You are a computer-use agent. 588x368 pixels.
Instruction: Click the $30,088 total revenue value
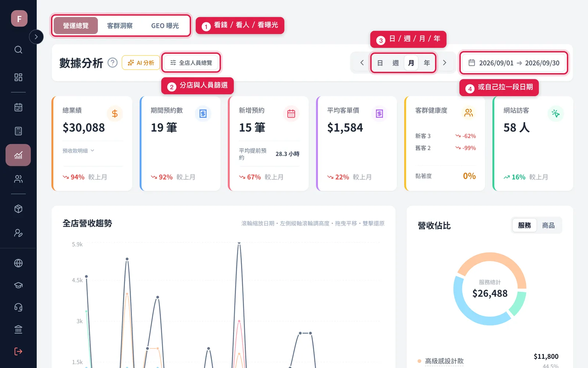[84, 128]
